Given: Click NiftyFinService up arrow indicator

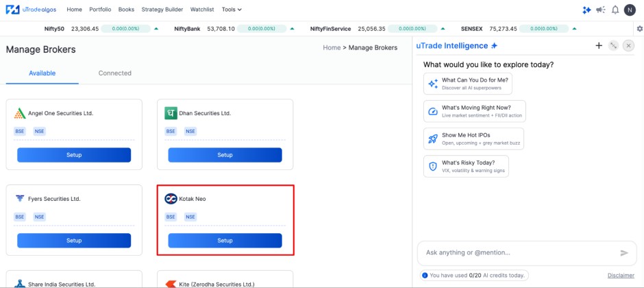Looking at the screenshot, I should pos(443,29).
